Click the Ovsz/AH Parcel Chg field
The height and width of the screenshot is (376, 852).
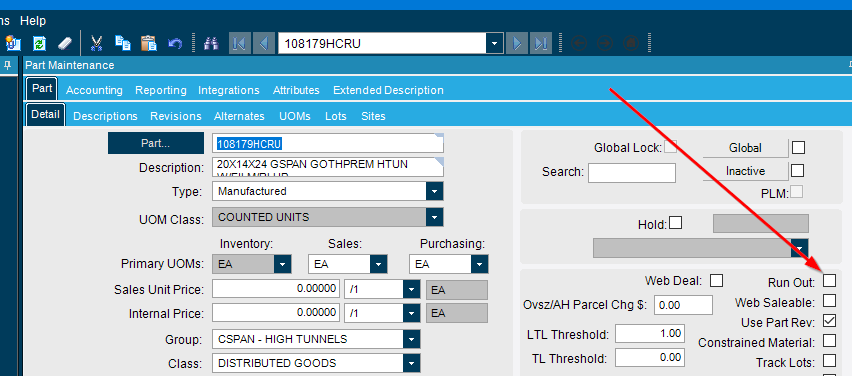coord(684,305)
